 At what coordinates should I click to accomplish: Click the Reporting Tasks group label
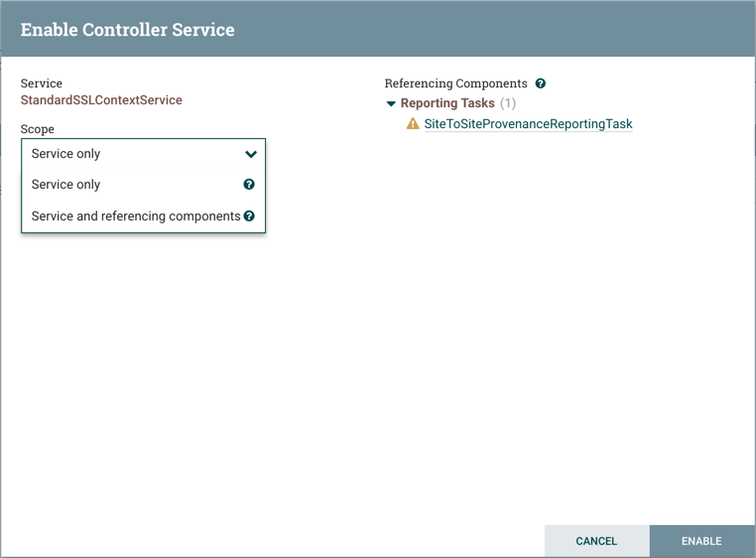[447, 103]
